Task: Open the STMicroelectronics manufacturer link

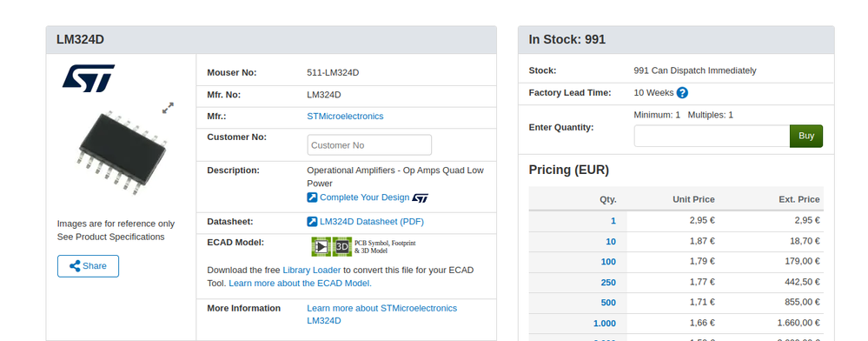Action: point(345,117)
